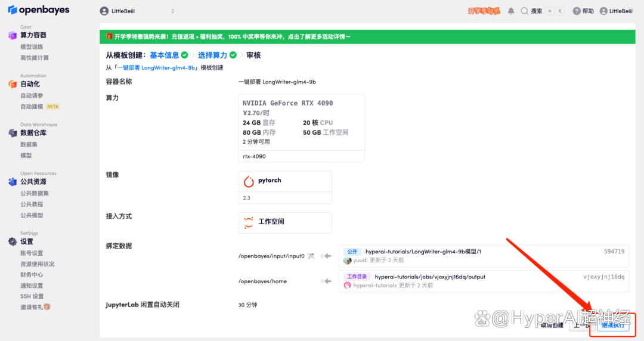
Task: Open hyperai-tutorials/jobs/vjoxyjnj16dq/output binding
Action: pos(430,277)
